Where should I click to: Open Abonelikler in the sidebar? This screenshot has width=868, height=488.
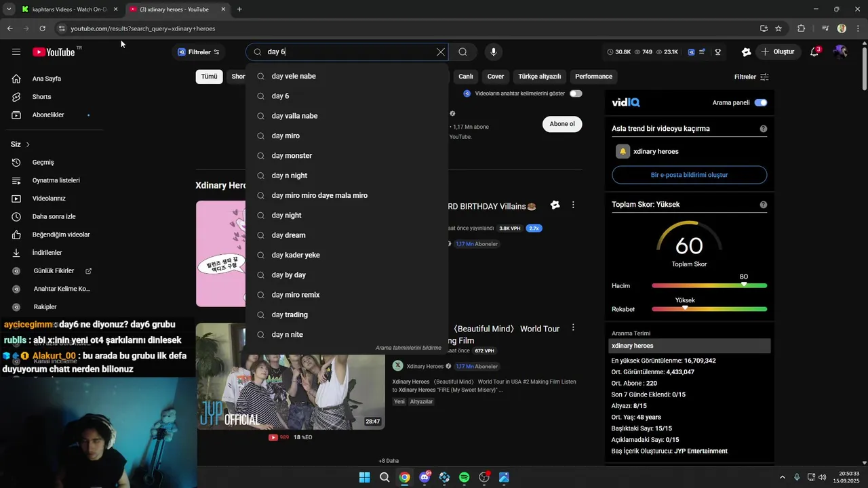[x=47, y=115]
